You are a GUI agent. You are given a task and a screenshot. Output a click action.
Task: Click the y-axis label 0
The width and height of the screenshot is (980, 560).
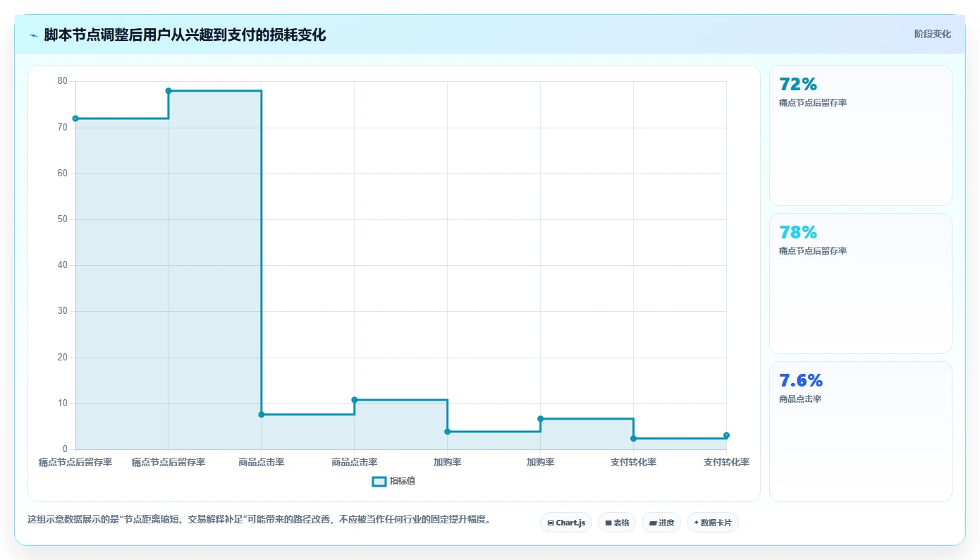click(65, 449)
